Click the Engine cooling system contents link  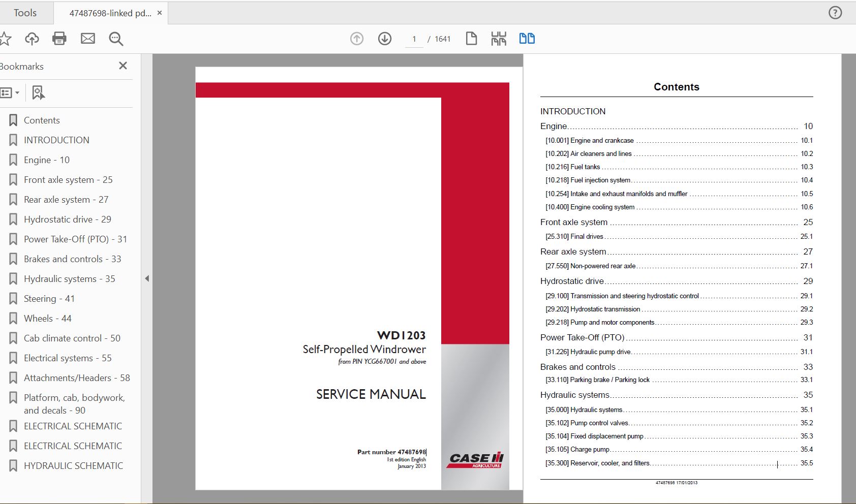pyautogui.click(x=602, y=207)
